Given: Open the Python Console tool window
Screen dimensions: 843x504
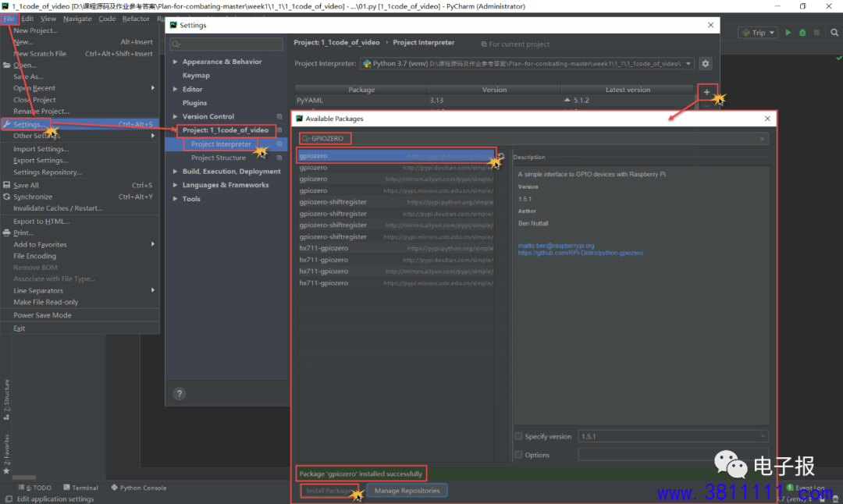Looking at the screenshot, I should click(139, 488).
